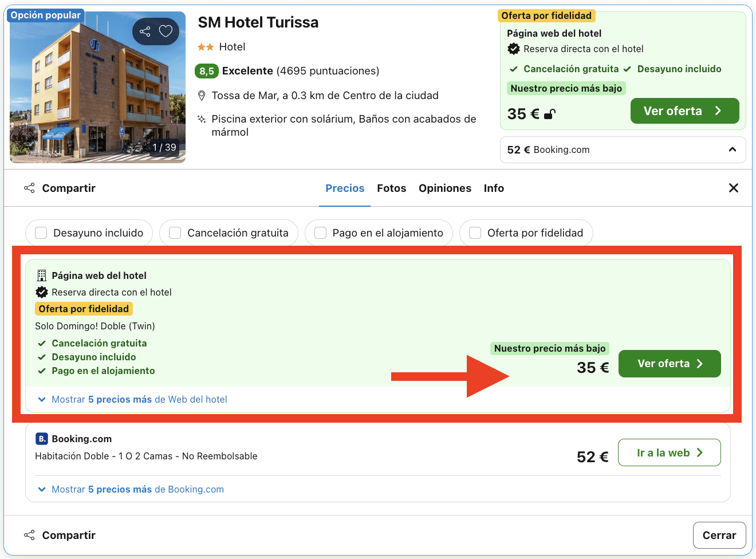Toggle the Oferta por fidelidad filter checkbox
Image resolution: width=756 pixels, height=559 pixels.
[x=475, y=233]
